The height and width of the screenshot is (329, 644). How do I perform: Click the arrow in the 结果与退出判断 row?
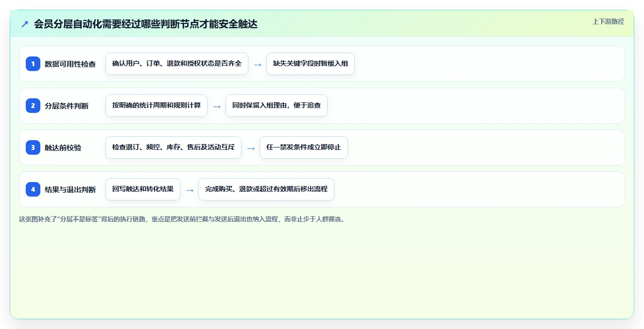[190, 190]
